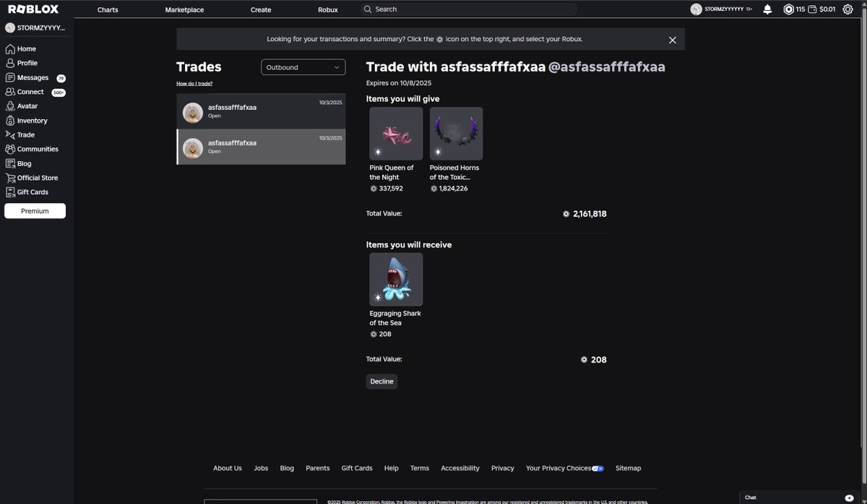The image size is (867, 504).
Task: Click the $0.01 wallet icon
Action: click(x=812, y=9)
